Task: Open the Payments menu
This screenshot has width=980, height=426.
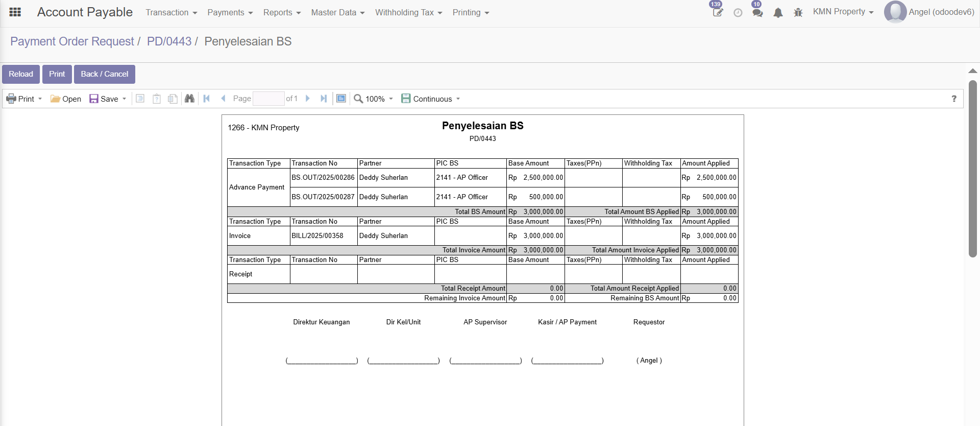Action: [x=230, y=12]
